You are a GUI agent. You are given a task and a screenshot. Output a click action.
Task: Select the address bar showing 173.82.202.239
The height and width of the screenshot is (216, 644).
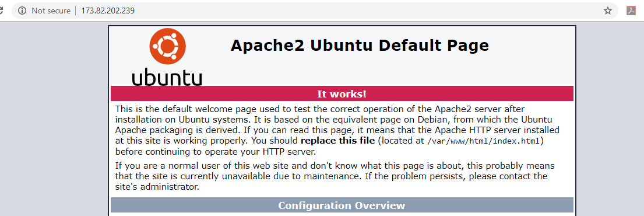315,11
